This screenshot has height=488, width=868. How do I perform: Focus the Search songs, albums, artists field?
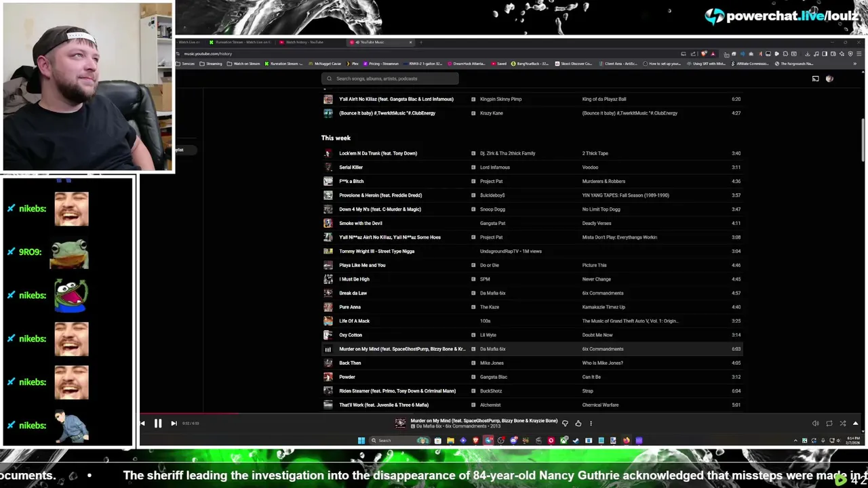pos(390,79)
